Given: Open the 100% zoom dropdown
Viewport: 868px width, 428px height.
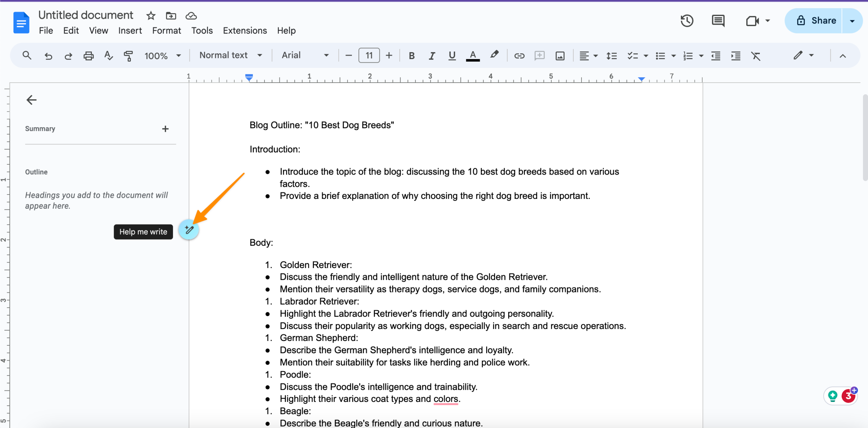Looking at the screenshot, I should 162,56.
